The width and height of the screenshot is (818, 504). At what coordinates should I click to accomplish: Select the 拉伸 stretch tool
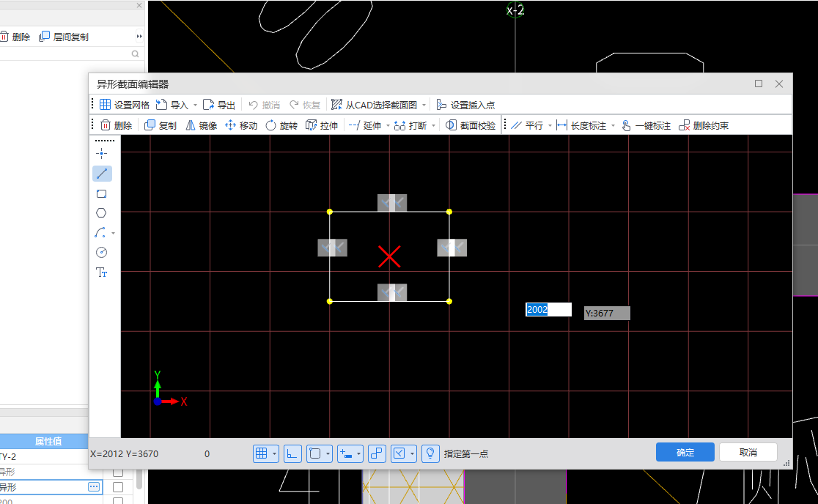tap(321, 125)
